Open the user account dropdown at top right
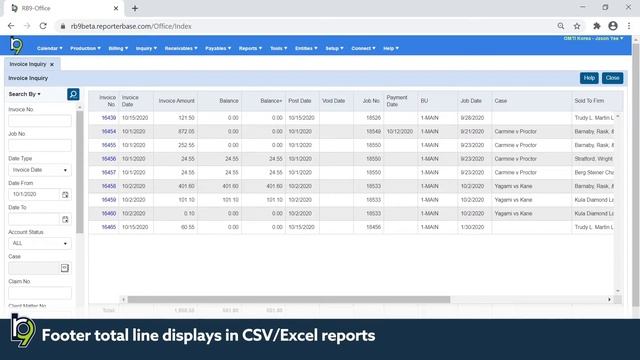Viewport: 640px width, 360px height. point(593,38)
